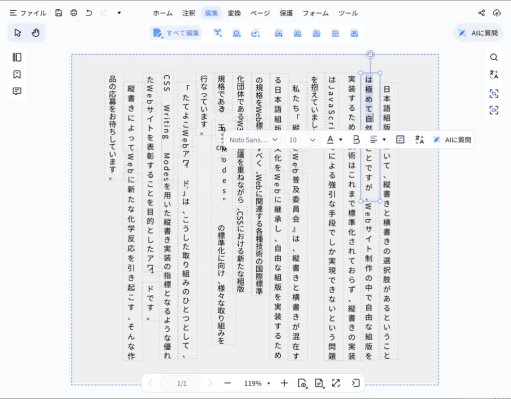Click the greyed redo arrow icon
The height and width of the screenshot is (399, 511).
(104, 13)
